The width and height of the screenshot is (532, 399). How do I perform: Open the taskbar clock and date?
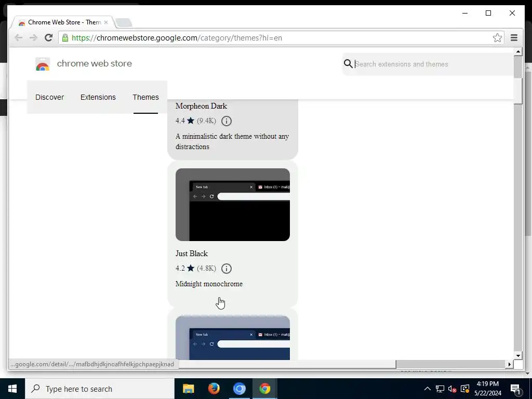coord(487,389)
